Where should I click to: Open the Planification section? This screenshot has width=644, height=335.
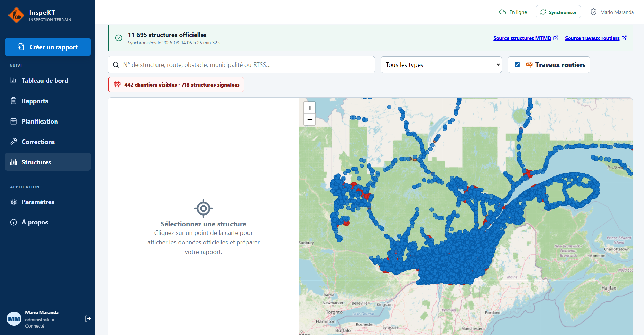pyautogui.click(x=48, y=122)
